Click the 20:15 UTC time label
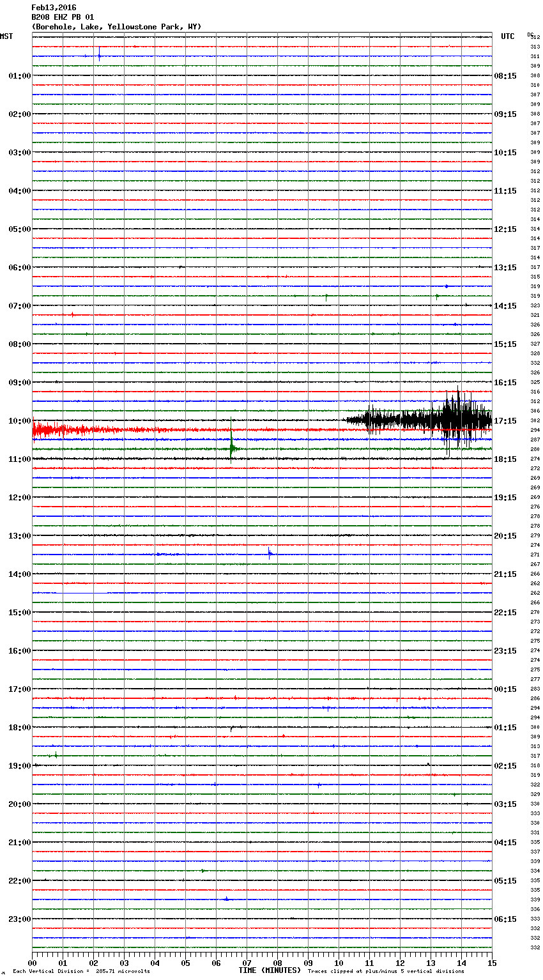The height and width of the screenshot is (980, 543). point(505,536)
